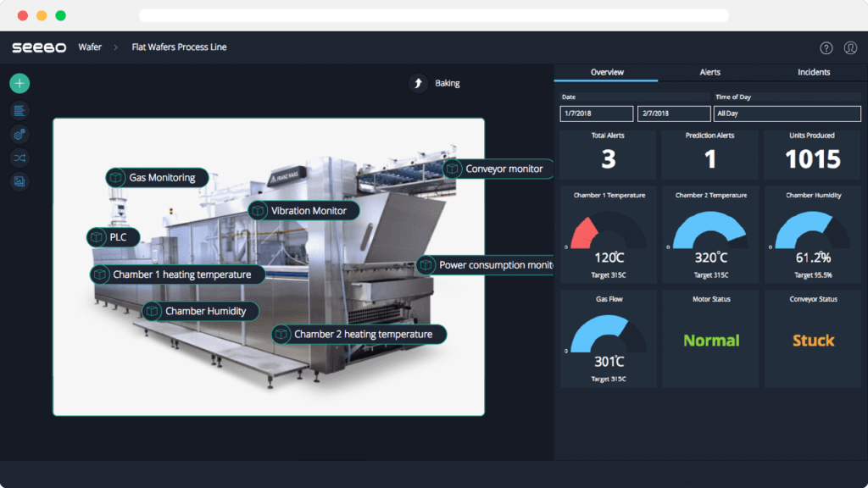Open the 2/7/2018 end date picker
The image size is (868, 488).
[x=673, y=113]
